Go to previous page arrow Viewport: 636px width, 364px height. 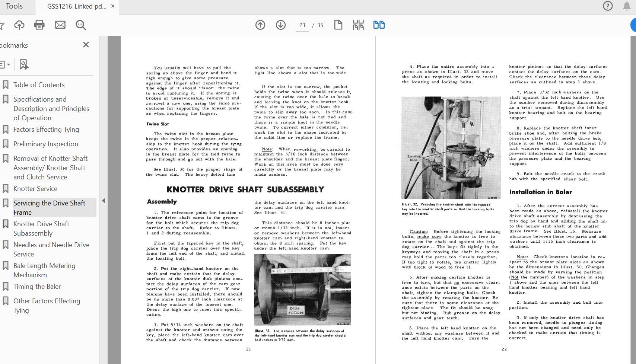260,25
